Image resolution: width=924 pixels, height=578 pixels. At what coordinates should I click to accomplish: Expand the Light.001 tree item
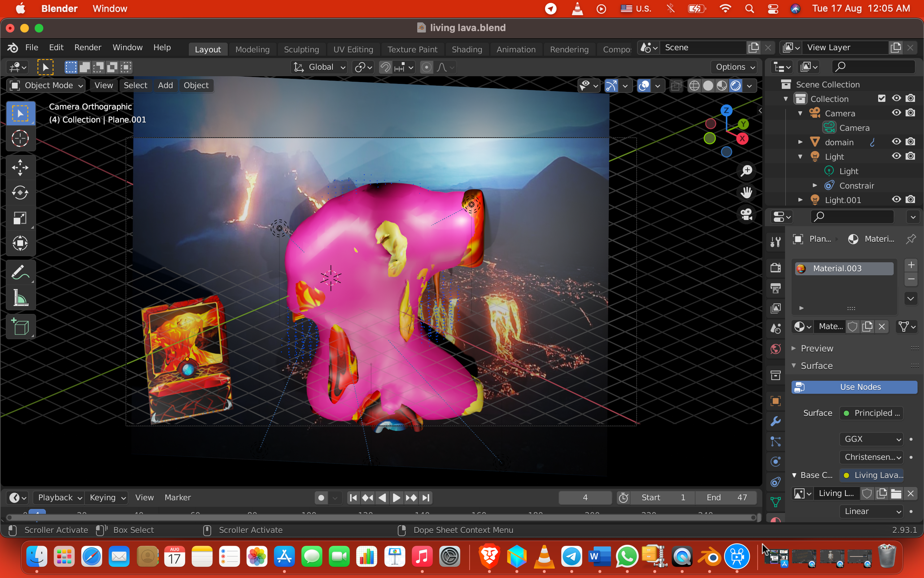[800, 199]
